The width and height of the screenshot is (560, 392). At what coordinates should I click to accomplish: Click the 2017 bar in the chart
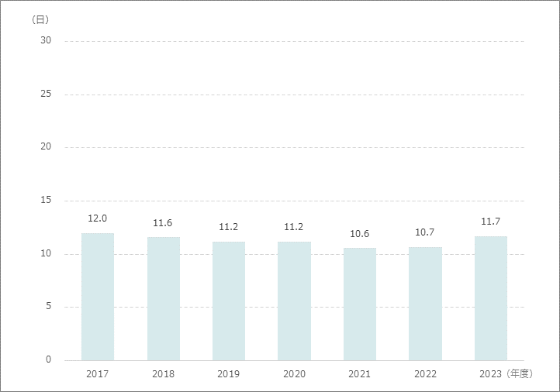[x=98, y=297]
